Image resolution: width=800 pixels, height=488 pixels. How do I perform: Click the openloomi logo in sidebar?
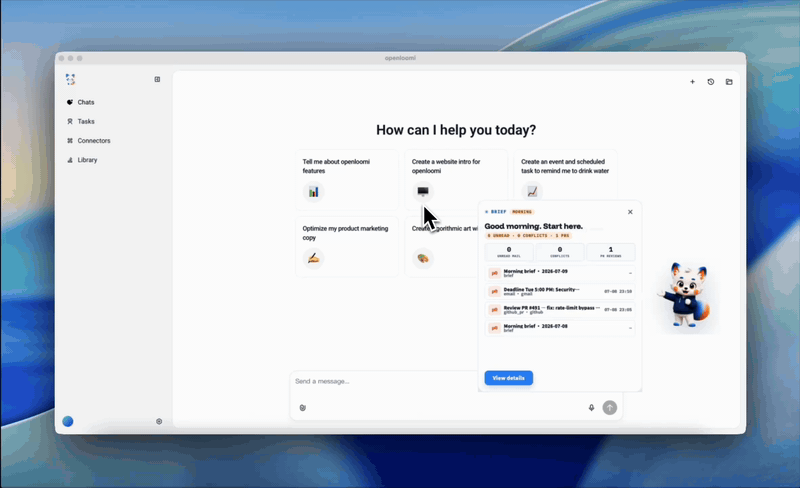click(x=70, y=79)
